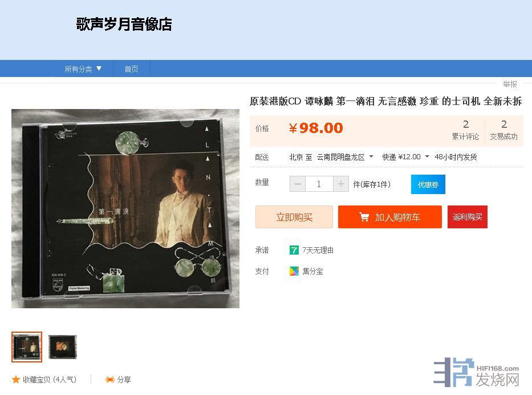Click the colorful 集分宝 payment icon
The width and height of the screenshot is (532, 395).
point(294,271)
